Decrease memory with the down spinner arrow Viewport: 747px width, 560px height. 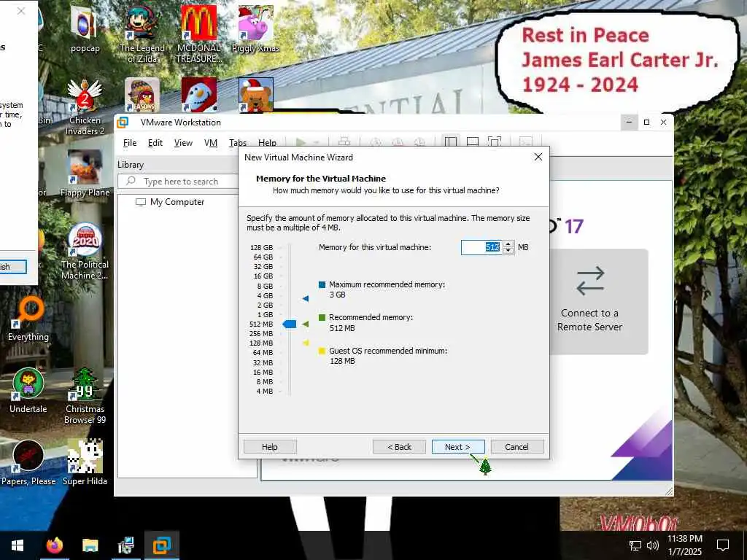pyautogui.click(x=508, y=251)
